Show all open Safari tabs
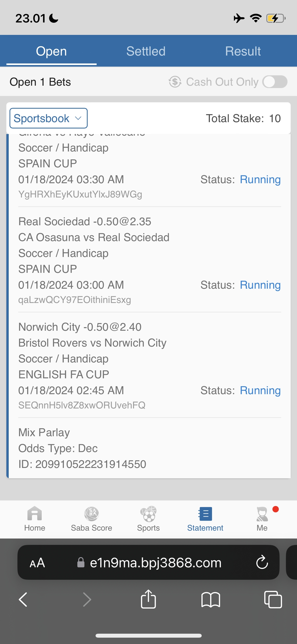The height and width of the screenshot is (644, 297). coord(273,599)
